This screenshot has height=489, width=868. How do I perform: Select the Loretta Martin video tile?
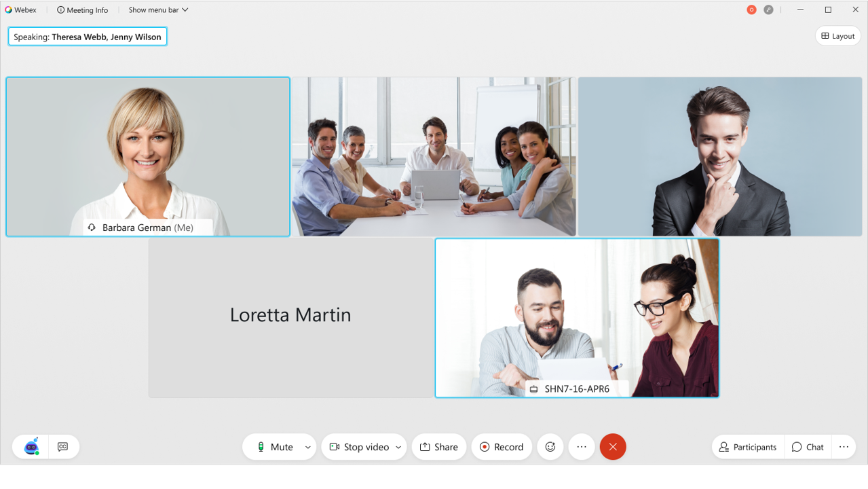point(290,317)
